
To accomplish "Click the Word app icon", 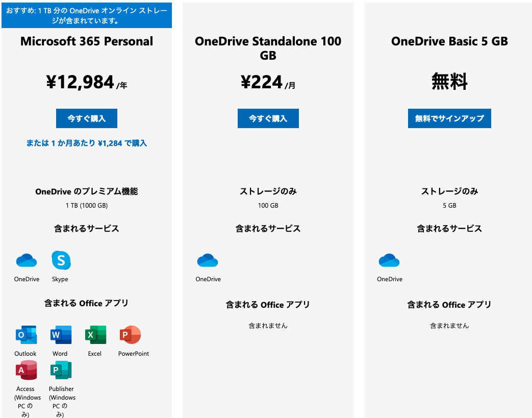I will 61,335.
